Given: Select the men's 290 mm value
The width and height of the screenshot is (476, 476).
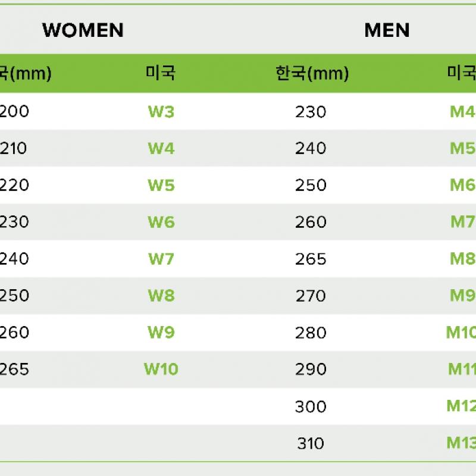Looking at the screenshot, I should [x=311, y=369].
